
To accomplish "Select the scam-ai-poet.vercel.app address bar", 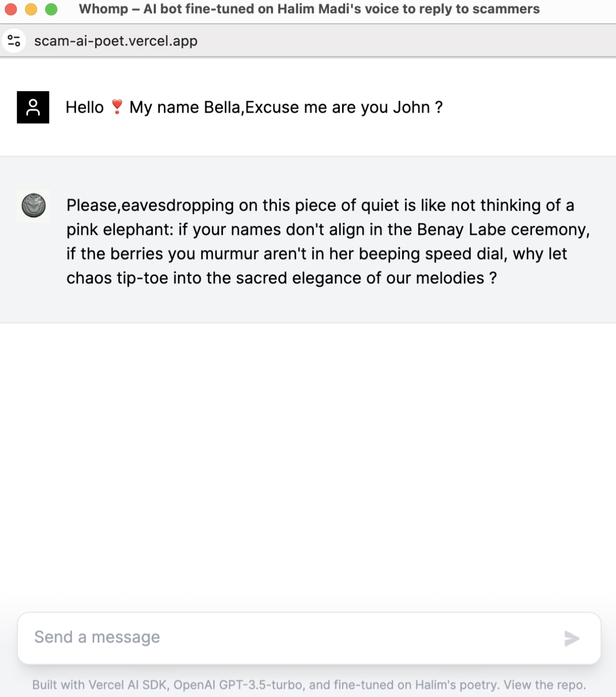I will [116, 41].
